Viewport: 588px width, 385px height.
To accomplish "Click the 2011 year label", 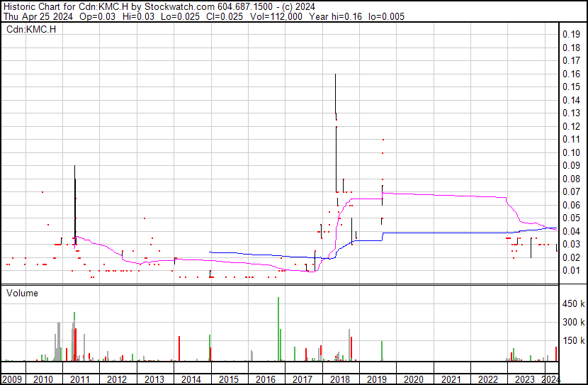I will [x=80, y=379].
